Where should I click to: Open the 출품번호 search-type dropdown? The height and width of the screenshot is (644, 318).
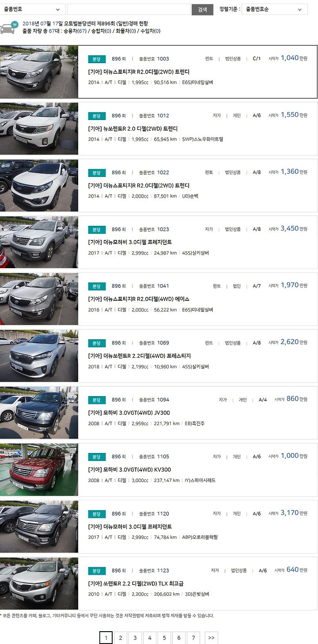tap(33, 9)
